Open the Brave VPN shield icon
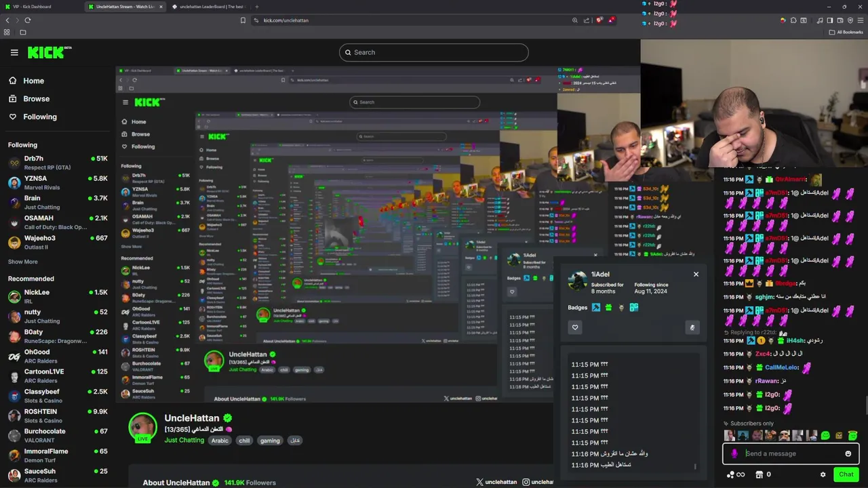This screenshot has height=488, width=868. (x=850, y=20)
